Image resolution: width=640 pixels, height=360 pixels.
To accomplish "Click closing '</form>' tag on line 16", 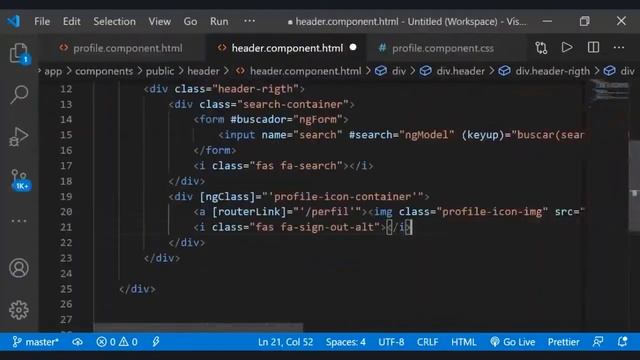I will pyautogui.click(x=215, y=150).
